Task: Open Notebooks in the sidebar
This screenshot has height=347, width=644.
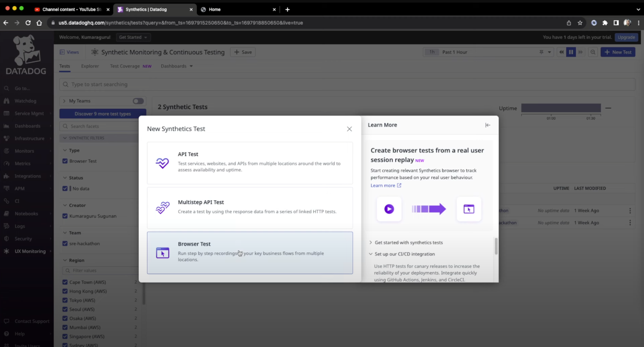Action: [x=26, y=213]
